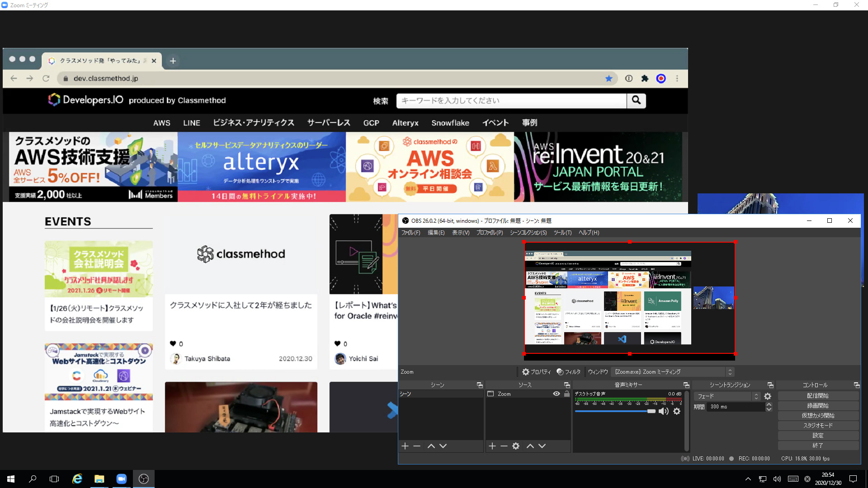Viewport: 868px width, 488px height.
Task: Open Zoom from the Windows taskbar
Action: 121,479
